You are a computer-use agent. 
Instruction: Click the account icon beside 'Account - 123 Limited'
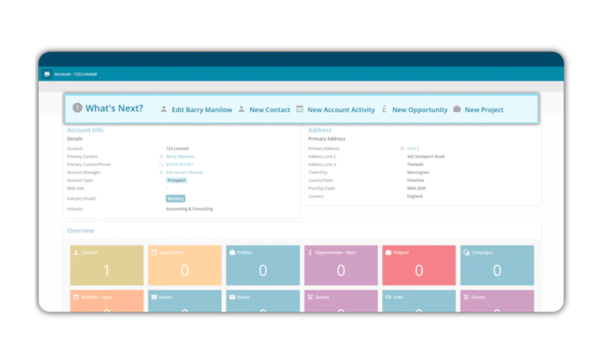click(47, 74)
